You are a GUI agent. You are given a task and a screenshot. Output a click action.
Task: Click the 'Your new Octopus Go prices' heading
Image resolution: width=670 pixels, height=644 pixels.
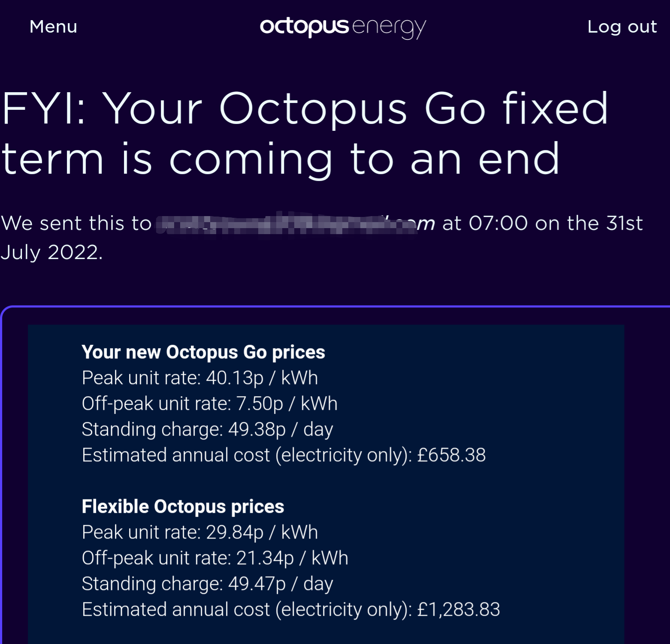203,352
